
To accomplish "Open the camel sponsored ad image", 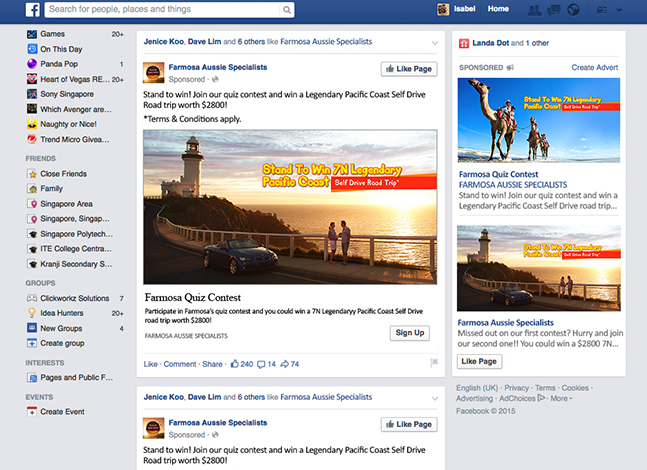I will click(538, 120).
